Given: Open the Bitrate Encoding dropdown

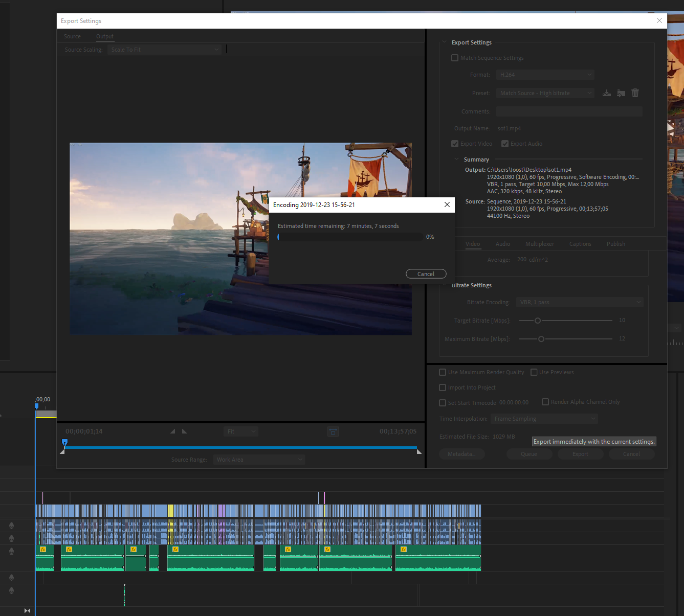Looking at the screenshot, I should (579, 302).
